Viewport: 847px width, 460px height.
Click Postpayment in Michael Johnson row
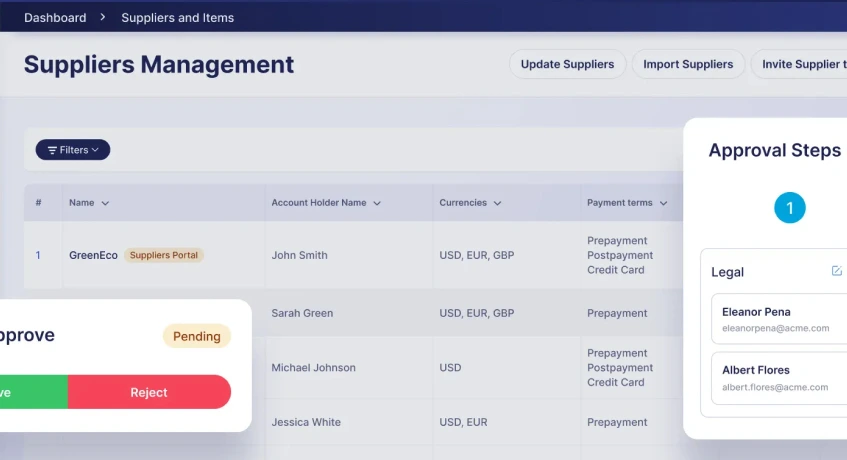[x=620, y=368]
